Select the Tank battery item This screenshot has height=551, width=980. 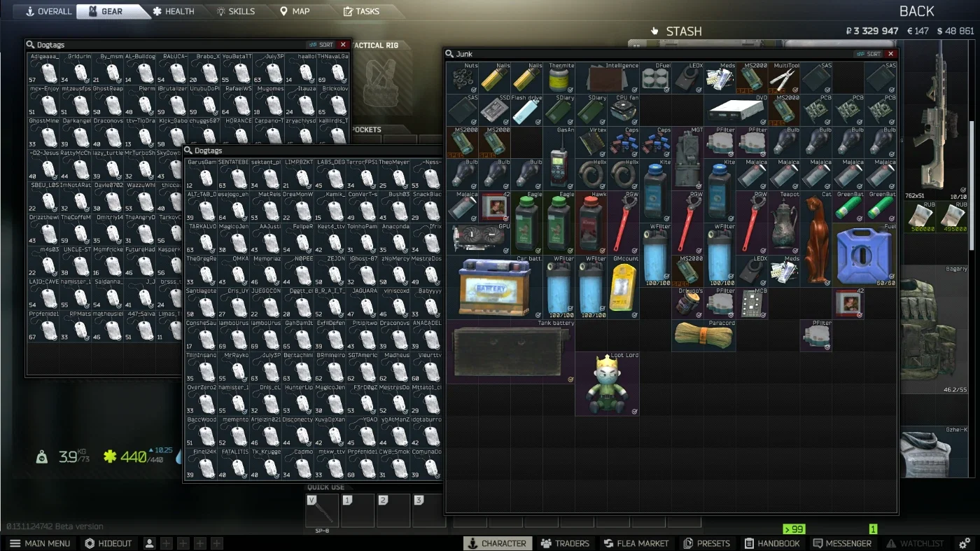tap(511, 351)
